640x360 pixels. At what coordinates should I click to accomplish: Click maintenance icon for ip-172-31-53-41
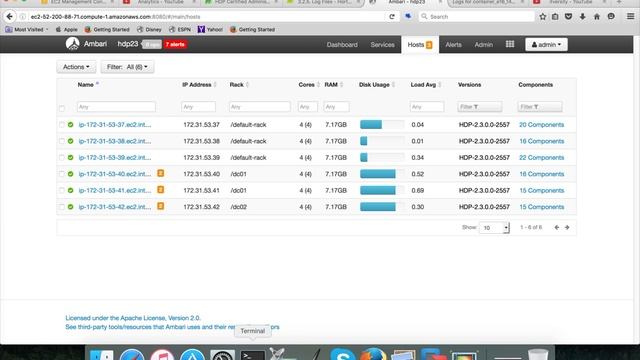(161, 190)
